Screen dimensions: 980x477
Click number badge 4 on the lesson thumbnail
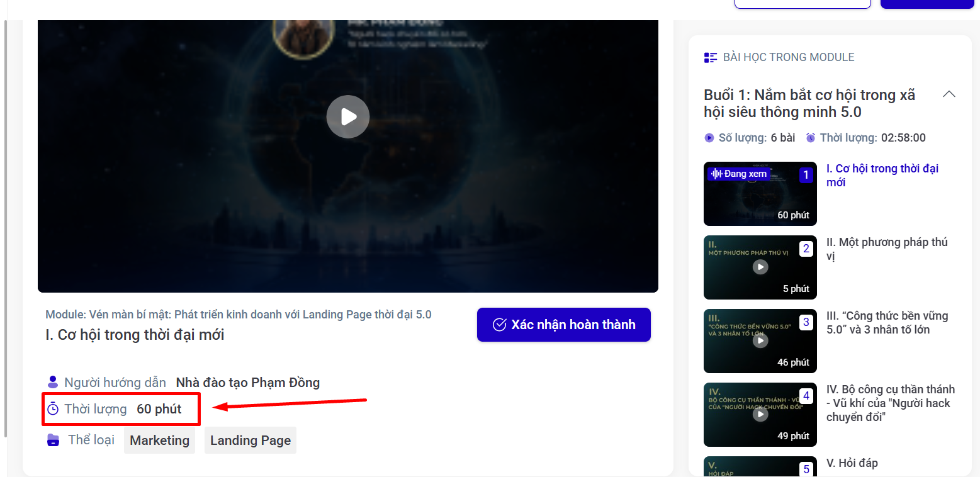(x=806, y=396)
